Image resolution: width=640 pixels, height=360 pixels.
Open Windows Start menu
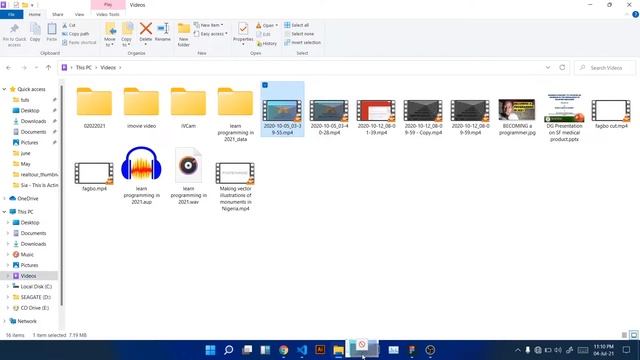pos(210,350)
